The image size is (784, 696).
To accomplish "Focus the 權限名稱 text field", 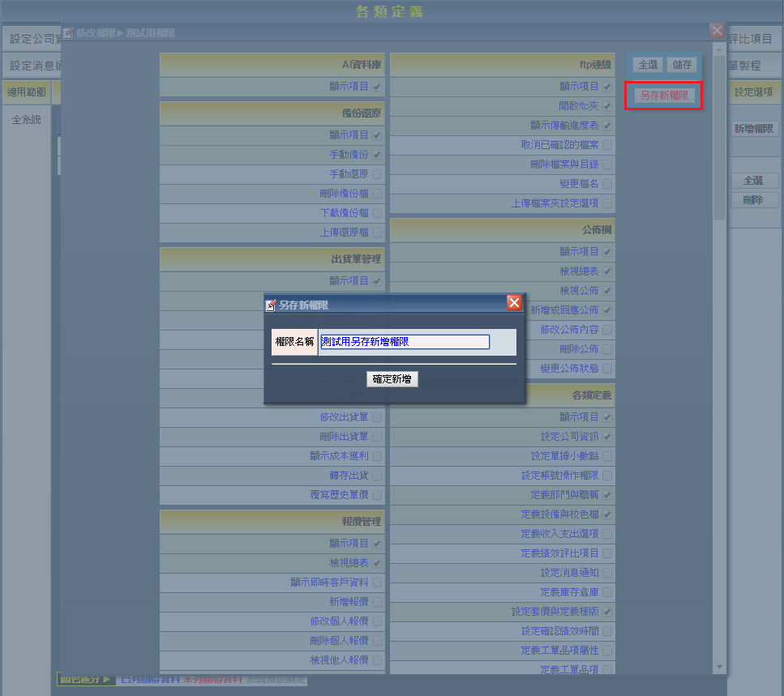I will (x=405, y=342).
